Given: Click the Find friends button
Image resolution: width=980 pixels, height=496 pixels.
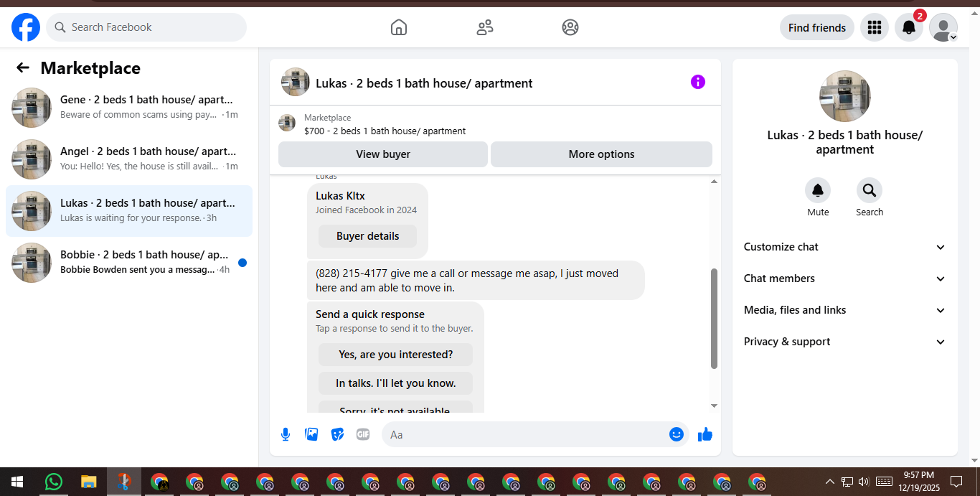Looking at the screenshot, I should click(x=817, y=27).
